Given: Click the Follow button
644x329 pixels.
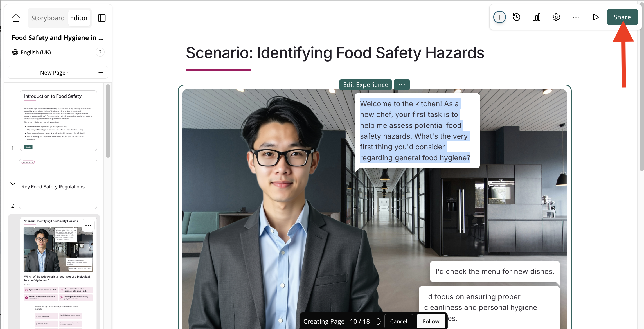Looking at the screenshot, I should click(431, 321).
